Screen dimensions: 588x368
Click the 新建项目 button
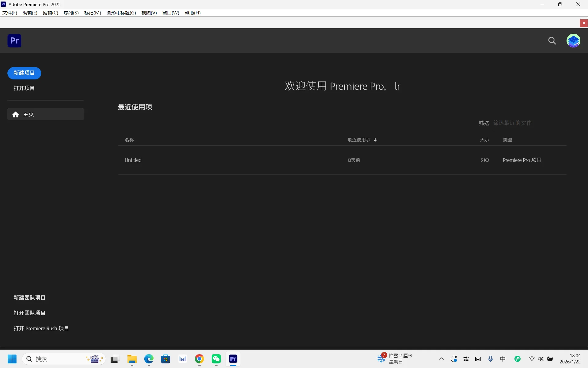click(24, 73)
